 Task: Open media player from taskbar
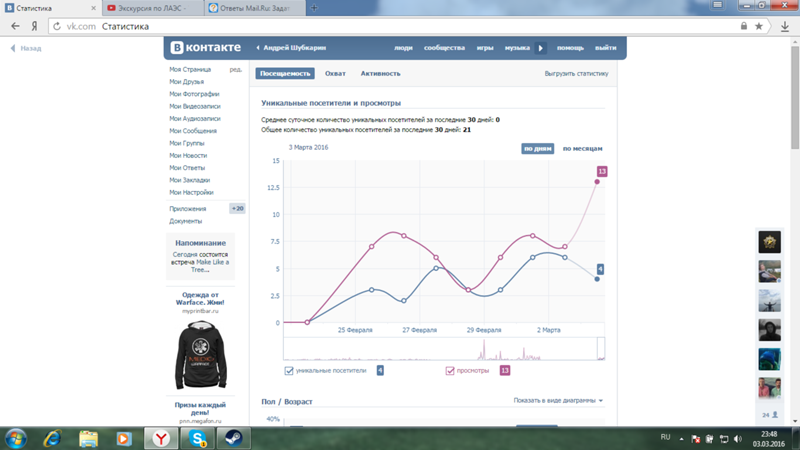(123, 438)
